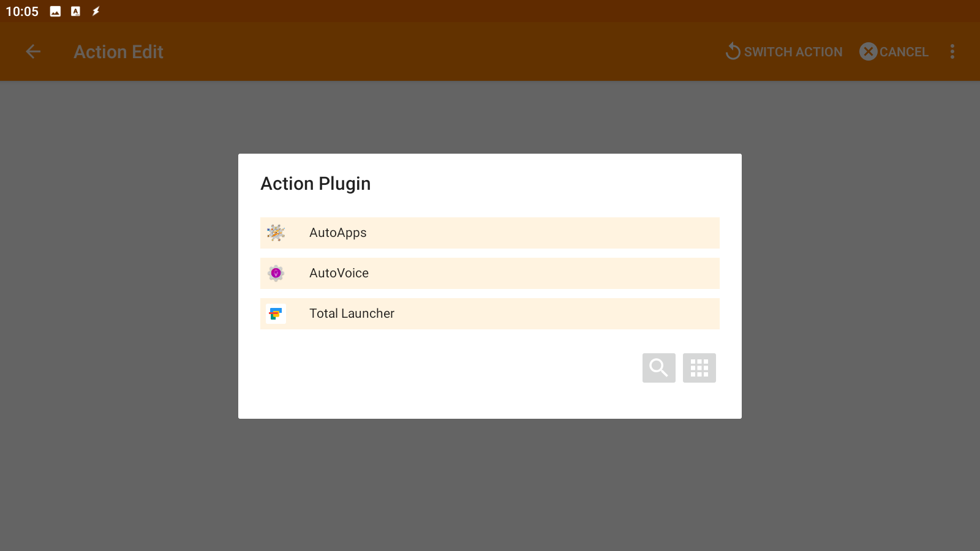Open the three-dot overflow menu
980x551 pixels.
[x=952, y=52]
